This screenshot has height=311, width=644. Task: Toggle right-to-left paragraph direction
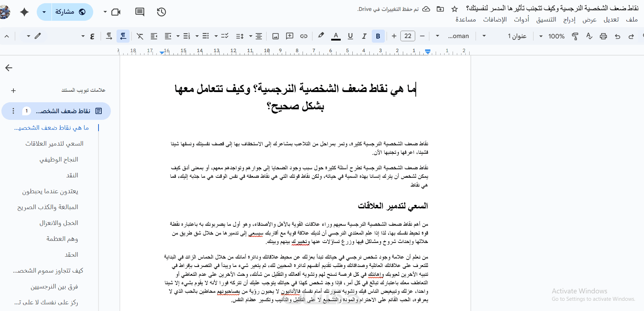[123, 36]
